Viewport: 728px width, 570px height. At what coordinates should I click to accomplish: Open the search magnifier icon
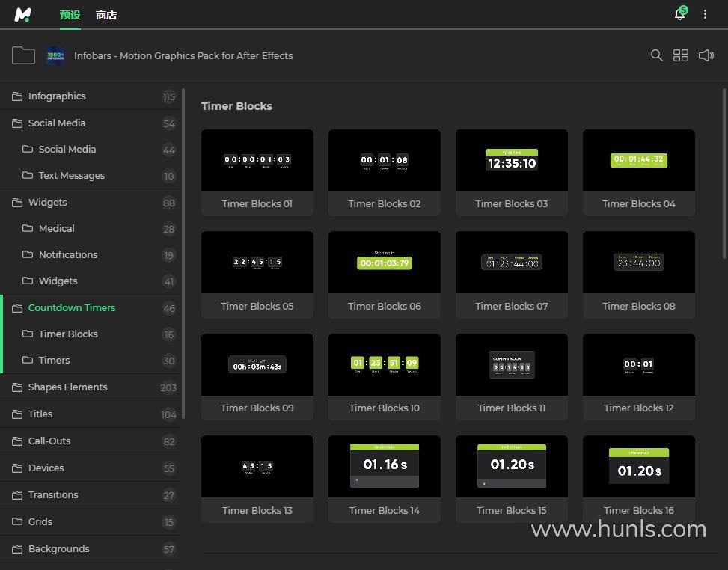coord(656,55)
